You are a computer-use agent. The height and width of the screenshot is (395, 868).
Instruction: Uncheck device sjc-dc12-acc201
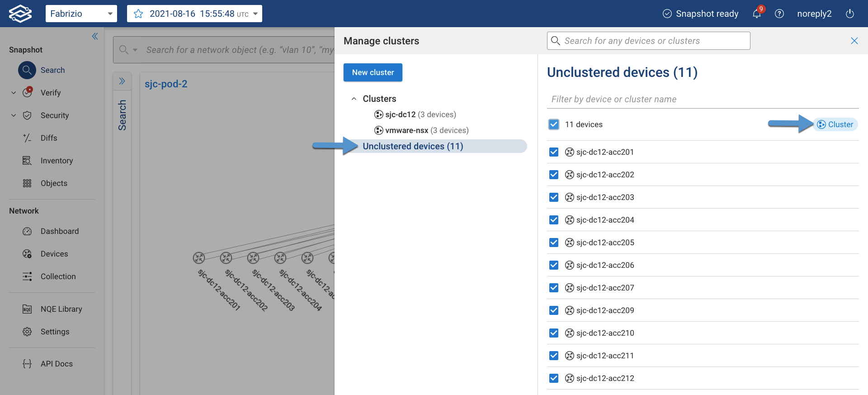pyautogui.click(x=554, y=152)
